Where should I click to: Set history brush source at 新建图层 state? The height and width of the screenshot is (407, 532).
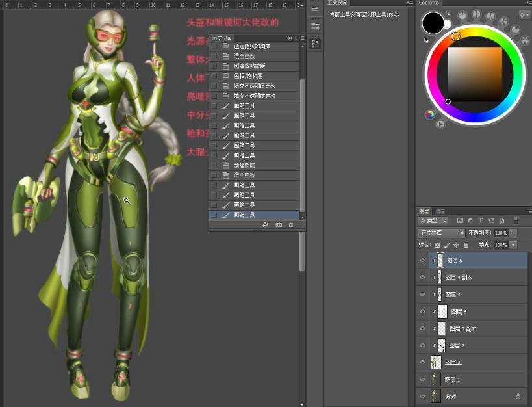(x=214, y=165)
